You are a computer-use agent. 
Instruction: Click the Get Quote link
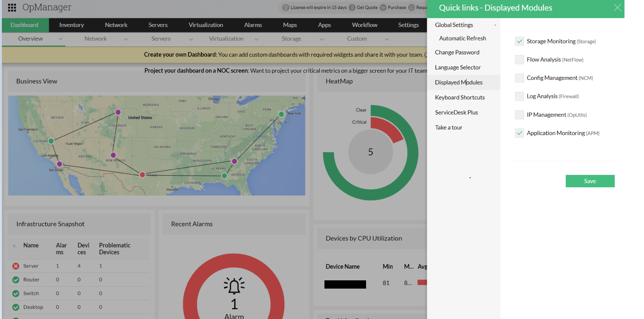pyautogui.click(x=367, y=8)
